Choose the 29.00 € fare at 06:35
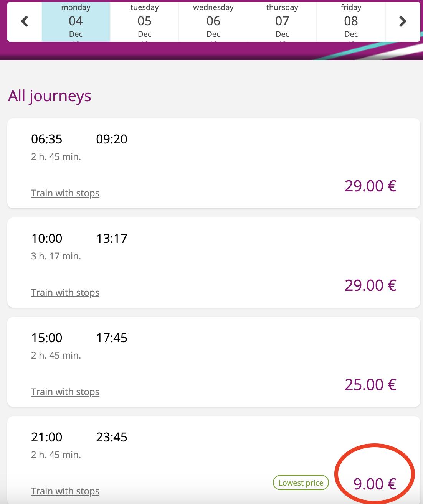Screen dimensions: 423x504 click(x=370, y=186)
